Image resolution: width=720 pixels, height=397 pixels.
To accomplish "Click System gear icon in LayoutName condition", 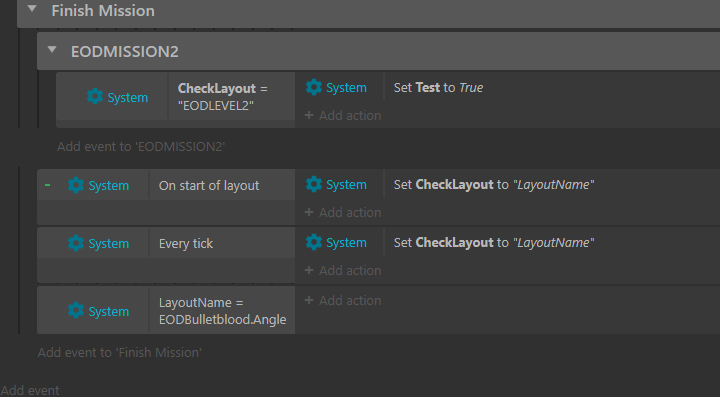I will click(76, 311).
